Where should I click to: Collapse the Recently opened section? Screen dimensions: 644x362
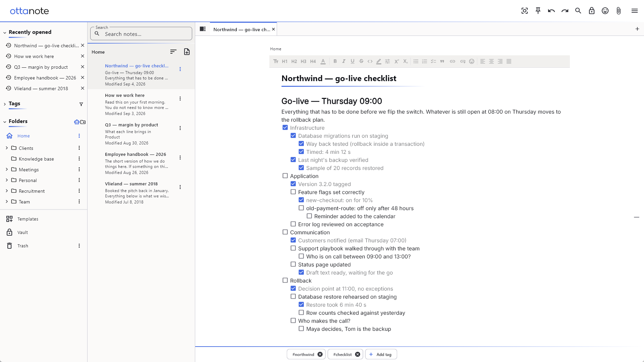coord(5,33)
